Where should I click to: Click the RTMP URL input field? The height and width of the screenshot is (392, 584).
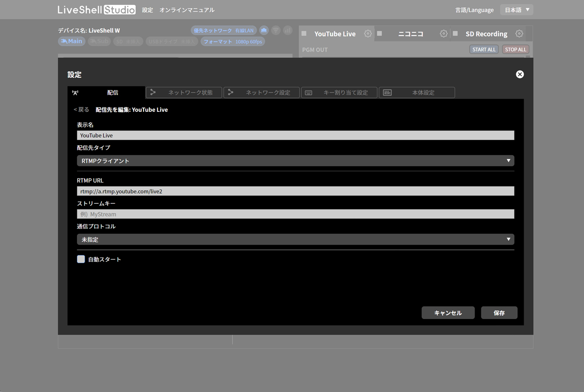pos(295,191)
